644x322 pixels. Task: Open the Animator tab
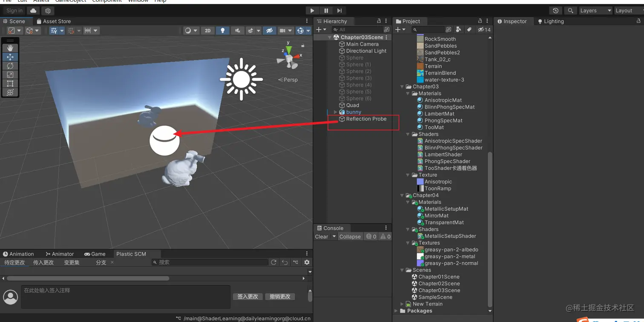tap(60, 254)
